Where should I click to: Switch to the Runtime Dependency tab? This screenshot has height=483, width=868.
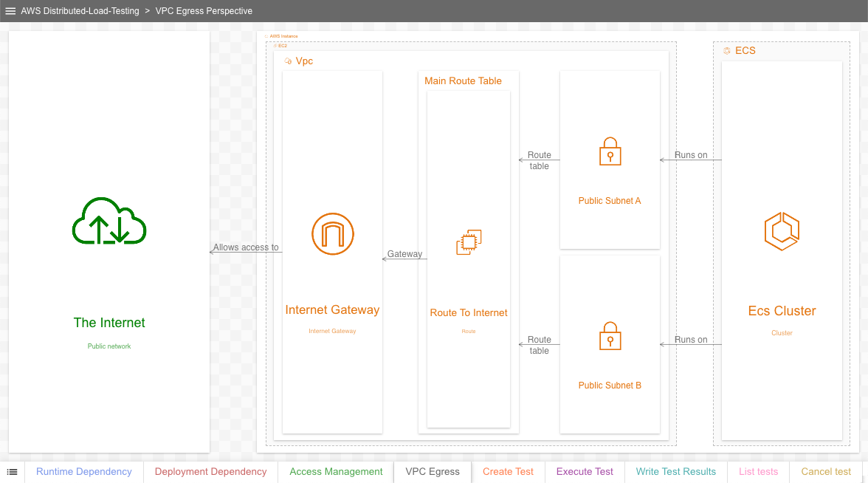click(84, 471)
